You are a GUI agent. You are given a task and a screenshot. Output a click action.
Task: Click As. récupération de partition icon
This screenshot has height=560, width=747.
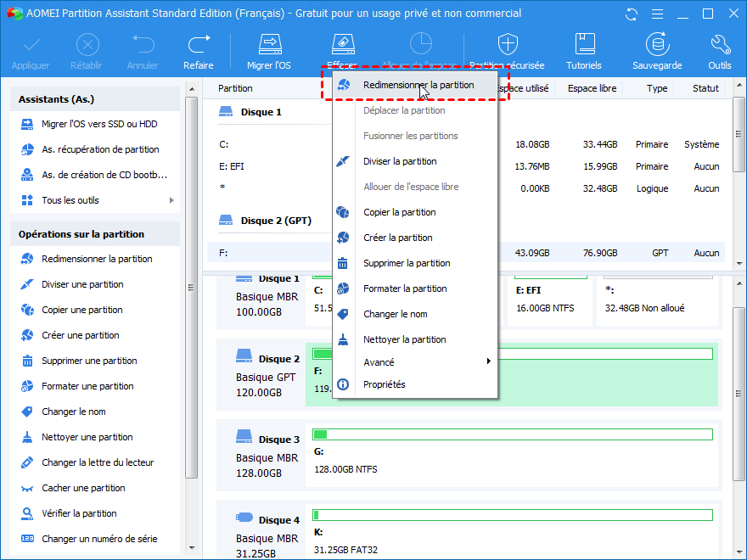tap(27, 149)
